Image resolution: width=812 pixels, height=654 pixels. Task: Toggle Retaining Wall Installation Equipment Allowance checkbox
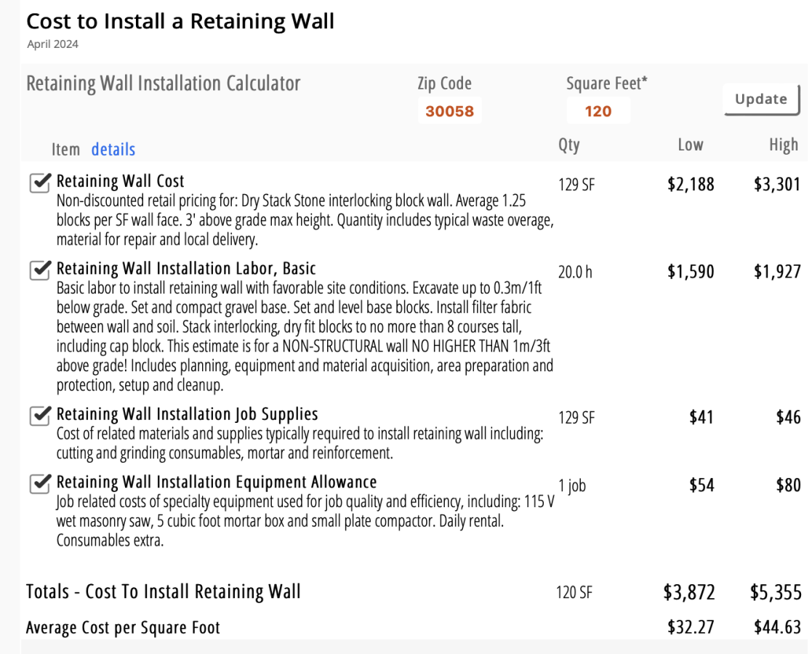click(40, 483)
